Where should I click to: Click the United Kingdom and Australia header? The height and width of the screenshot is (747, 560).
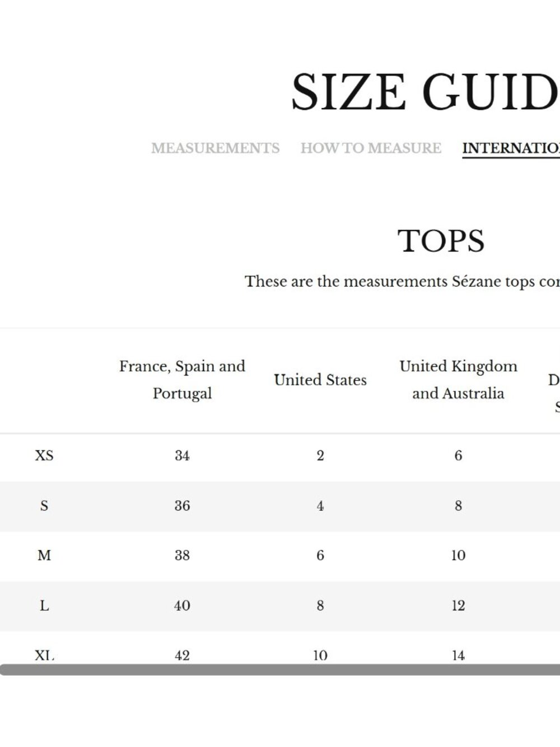tap(458, 380)
